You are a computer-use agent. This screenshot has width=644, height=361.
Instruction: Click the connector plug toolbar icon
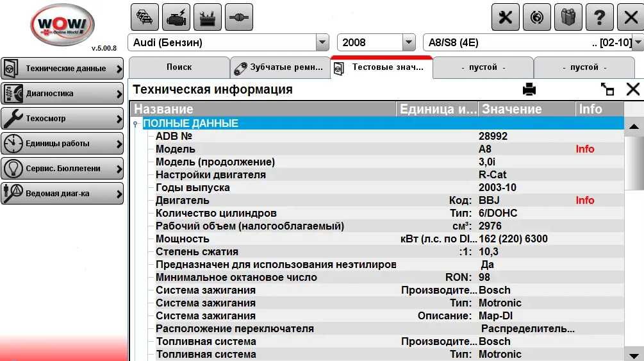click(239, 17)
